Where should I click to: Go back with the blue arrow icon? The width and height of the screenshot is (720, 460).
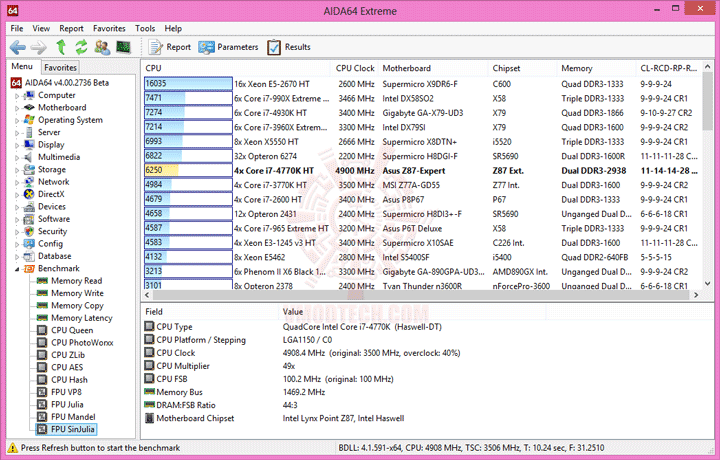coord(18,47)
